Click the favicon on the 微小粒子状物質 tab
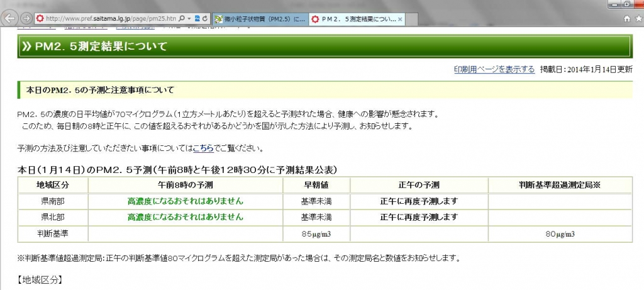644x290 pixels. [218, 19]
